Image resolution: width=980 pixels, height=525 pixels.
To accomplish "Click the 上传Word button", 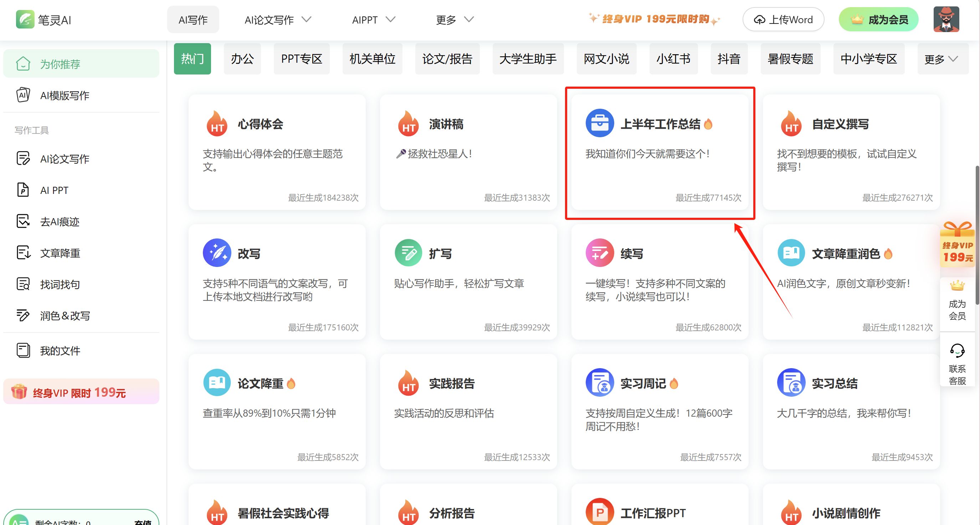I will [x=783, y=19].
